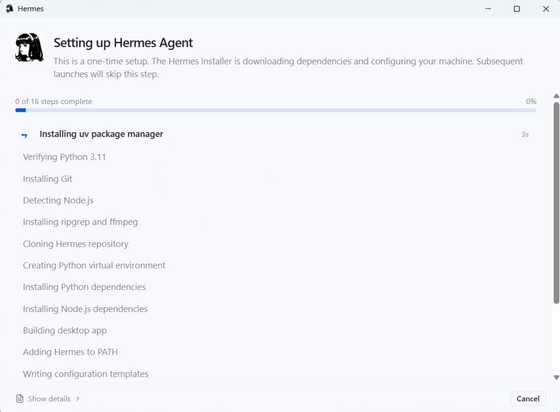The width and height of the screenshot is (560, 412).
Task: Click the blue setup progress bar
Action: [275, 110]
